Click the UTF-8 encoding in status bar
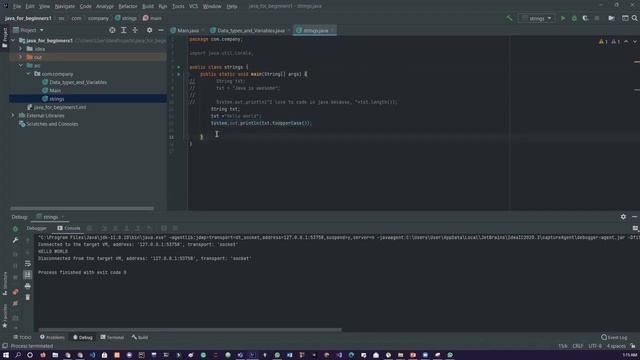Screen dimensions: 640x360 point(595,346)
